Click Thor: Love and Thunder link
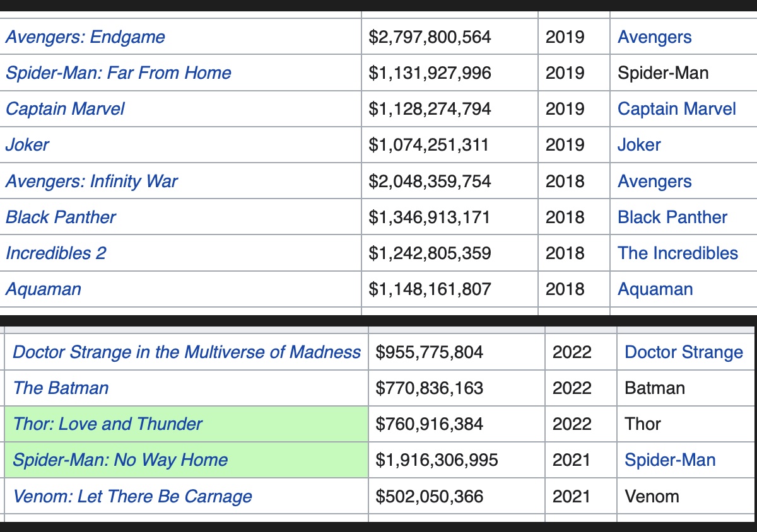The height and width of the screenshot is (532, 757). pyautogui.click(x=107, y=424)
